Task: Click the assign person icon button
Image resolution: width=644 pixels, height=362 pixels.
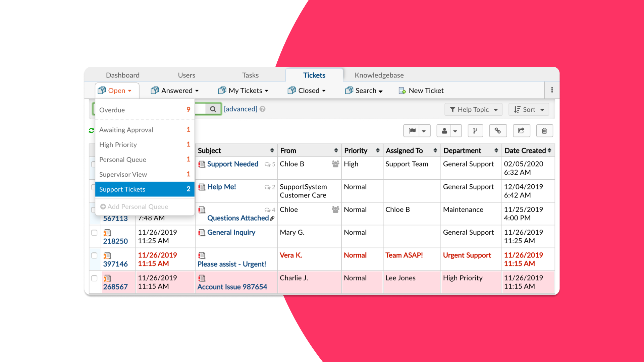Action: click(444, 131)
